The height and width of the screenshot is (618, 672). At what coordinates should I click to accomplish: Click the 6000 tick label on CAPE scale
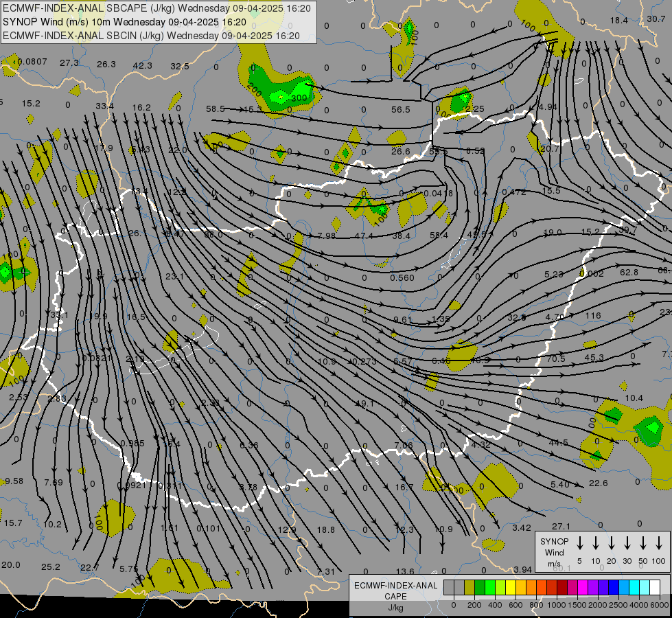(660, 605)
